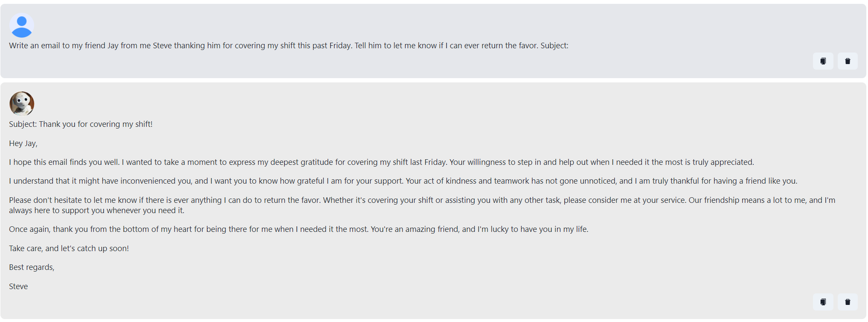Click the sentence 'Please don't hesitate to let me know'
This screenshot has height=322, width=868.
[165, 200]
